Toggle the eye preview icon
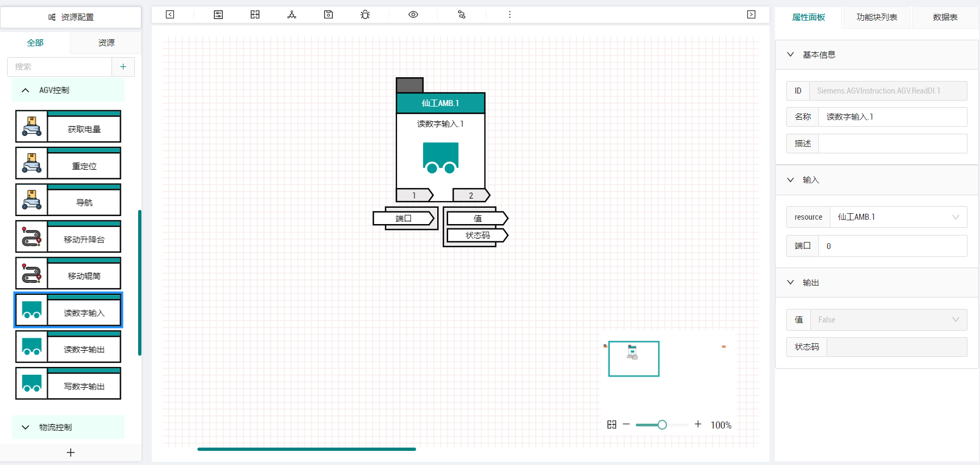Image resolution: width=980 pixels, height=465 pixels. (x=413, y=15)
